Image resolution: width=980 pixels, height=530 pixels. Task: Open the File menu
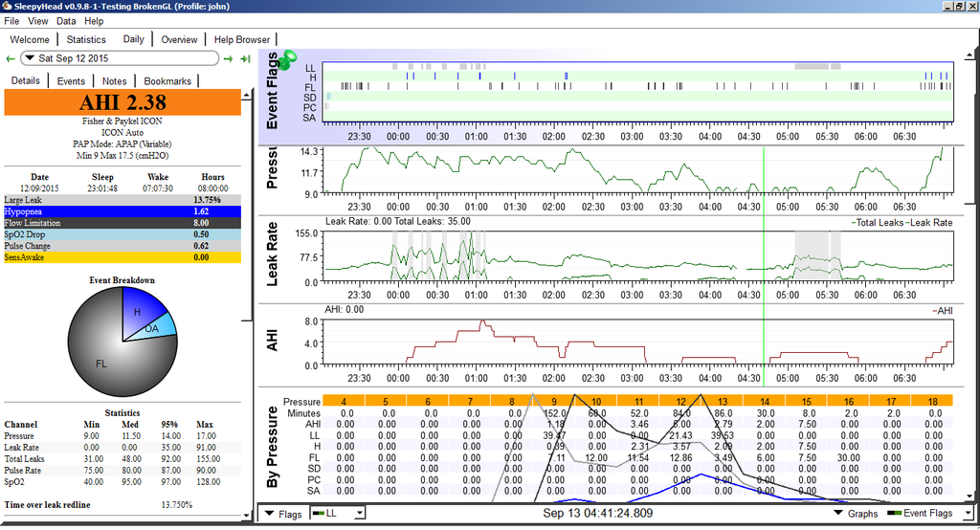[x=11, y=21]
